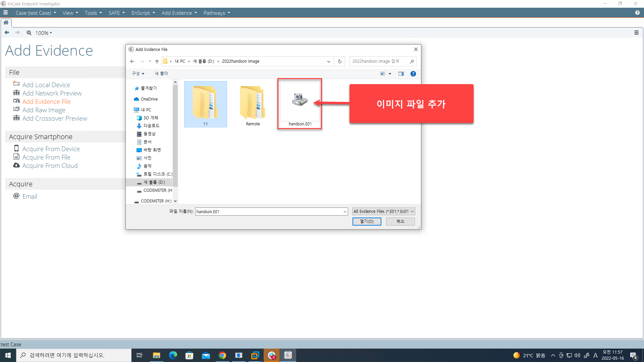Open the hamburger menu in EnCase

(5, 13)
